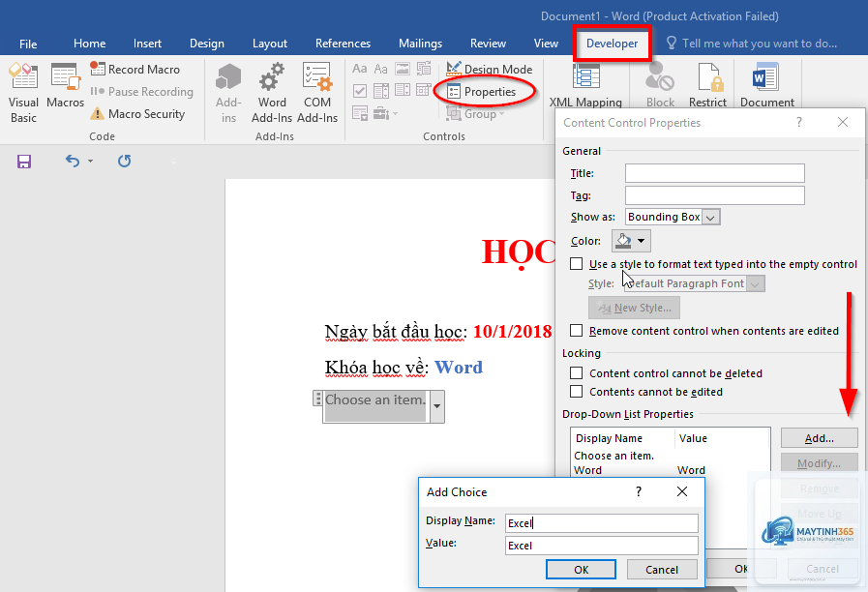Tick 'Contents cannot be edited'
This screenshot has height=592, width=868.
click(x=577, y=391)
